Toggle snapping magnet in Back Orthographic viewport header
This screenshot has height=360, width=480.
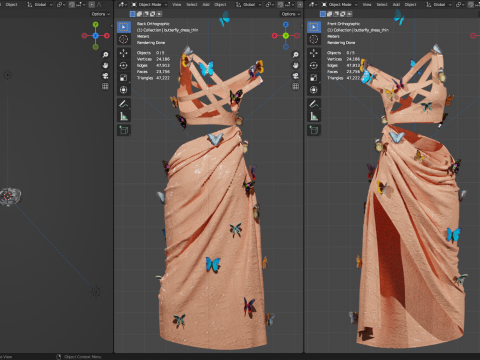coord(280,5)
